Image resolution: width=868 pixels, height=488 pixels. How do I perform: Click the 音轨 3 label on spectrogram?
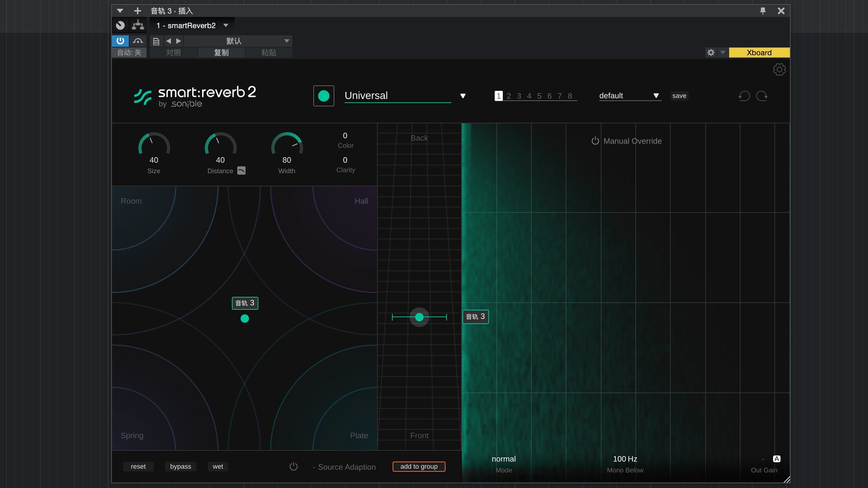coord(476,317)
